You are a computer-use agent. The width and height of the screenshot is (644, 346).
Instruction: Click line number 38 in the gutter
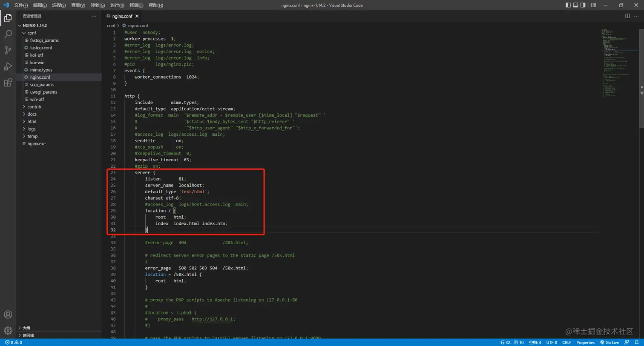pyautogui.click(x=113, y=269)
